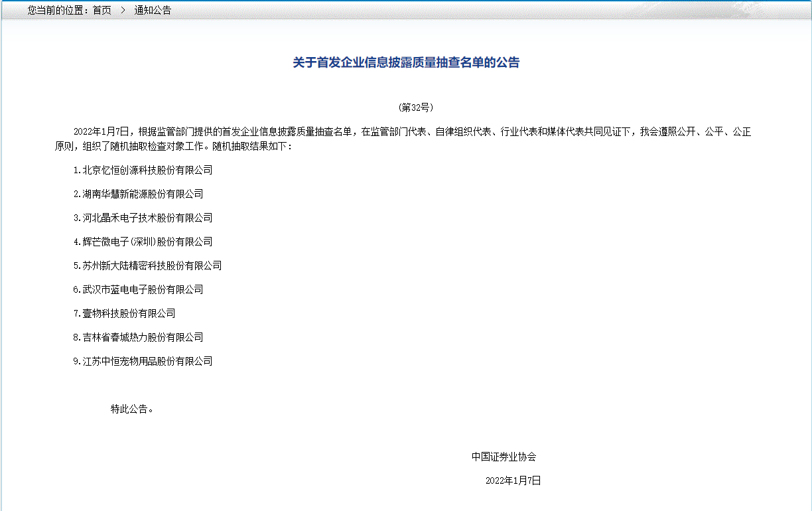The height and width of the screenshot is (511, 812).
Task: Click the label 您当前的位置 in breadcrumb bar
Action: tap(55, 10)
